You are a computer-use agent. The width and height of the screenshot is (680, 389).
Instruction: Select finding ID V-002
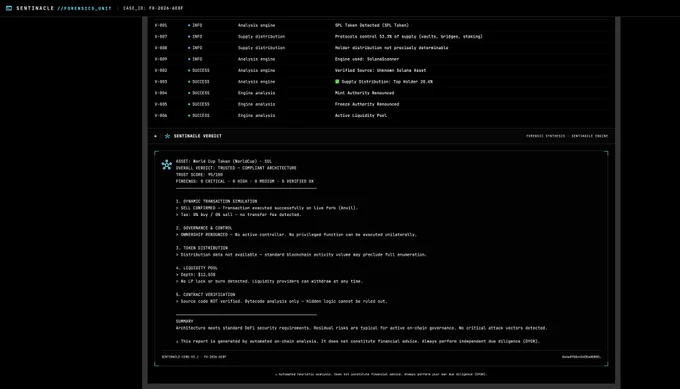click(161, 71)
